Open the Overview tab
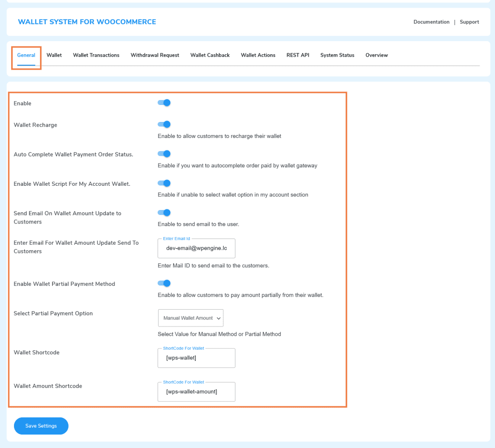 point(376,55)
